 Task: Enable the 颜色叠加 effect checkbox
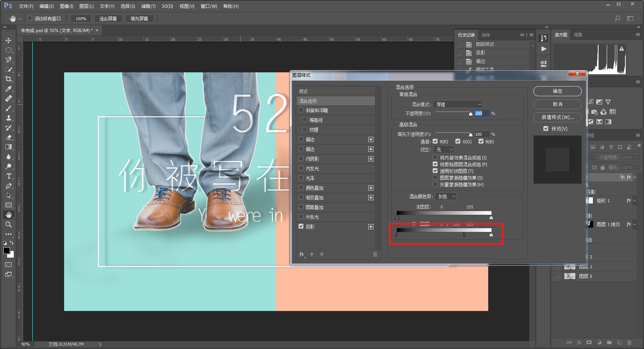click(301, 188)
